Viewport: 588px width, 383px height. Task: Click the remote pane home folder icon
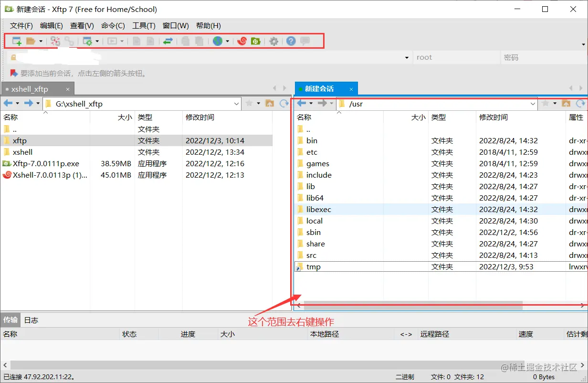(566, 103)
